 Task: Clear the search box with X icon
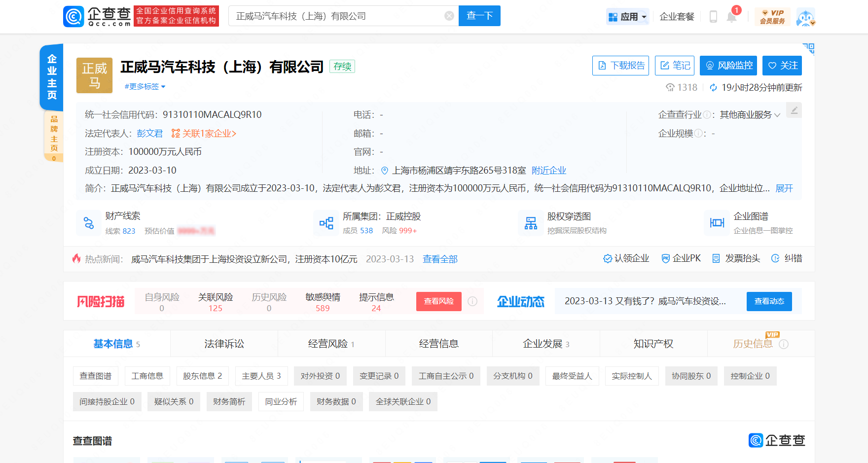pyautogui.click(x=449, y=16)
